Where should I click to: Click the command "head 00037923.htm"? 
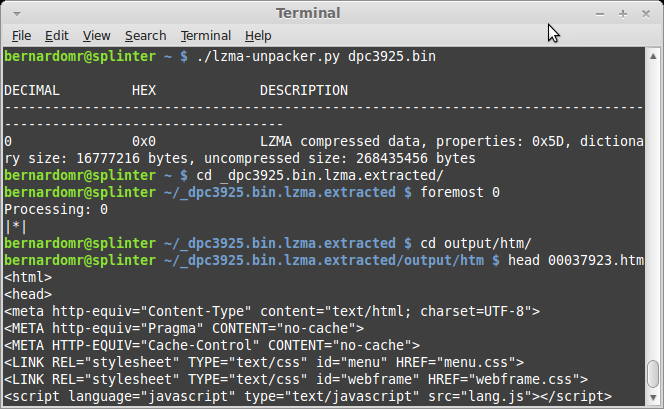tap(575, 260)
